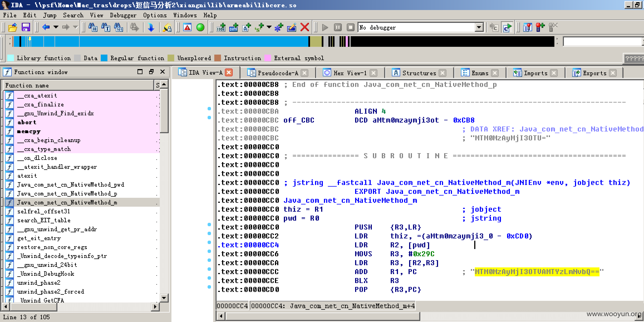Image resolution: width=644 pixels, height=322 pixels.
Task: Click the Unexplored olive legend swatch
Action: click(x=171, y=58)
